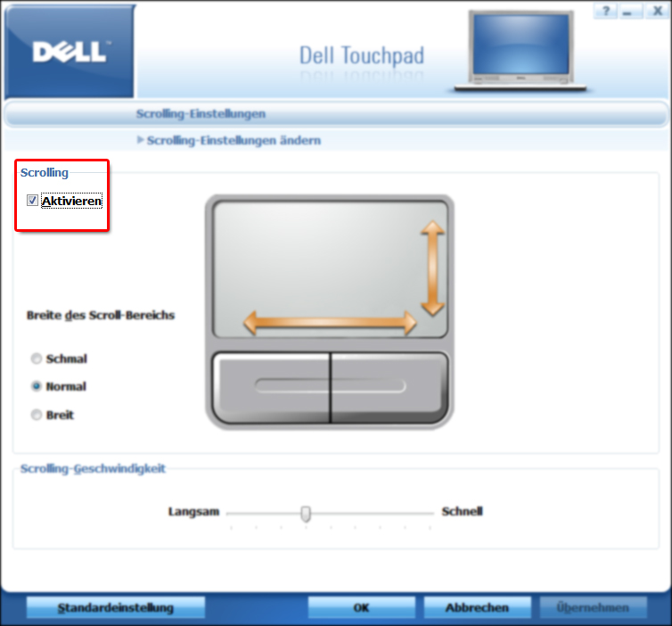The image size is (672, 626).
Task: Click the Übernehmen button
Action: (x=593, y=607)
